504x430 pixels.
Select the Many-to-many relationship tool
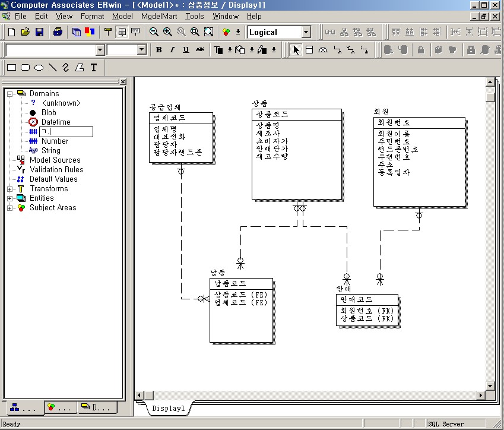coord(351,50)
